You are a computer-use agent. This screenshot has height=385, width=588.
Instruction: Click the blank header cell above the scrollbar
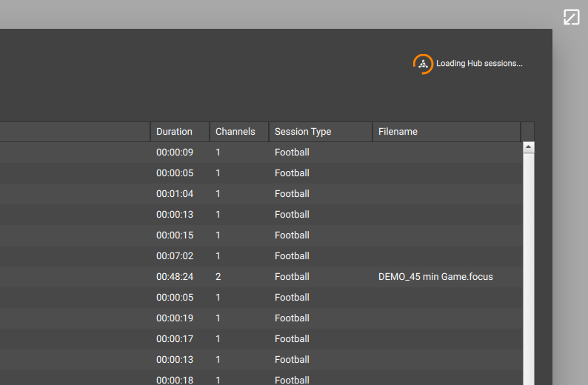point(527,132)
